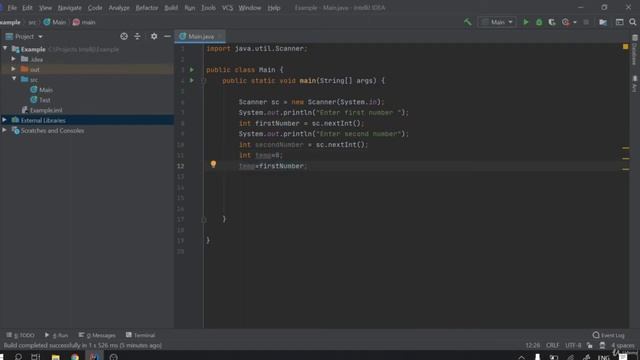Fold the main method at line 4
The height and width of the screenshot is (360, 640).
point(203,81)
